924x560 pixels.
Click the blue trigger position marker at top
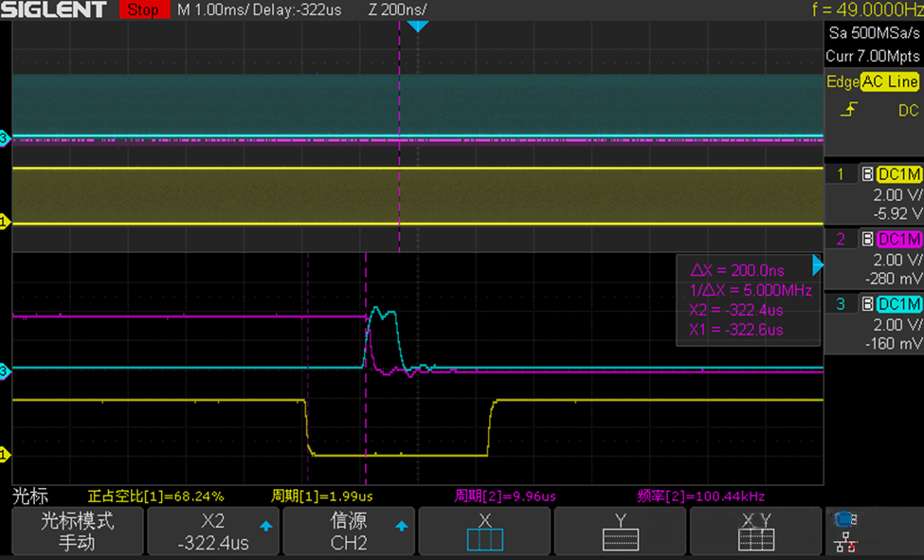[x=418, y=26]
